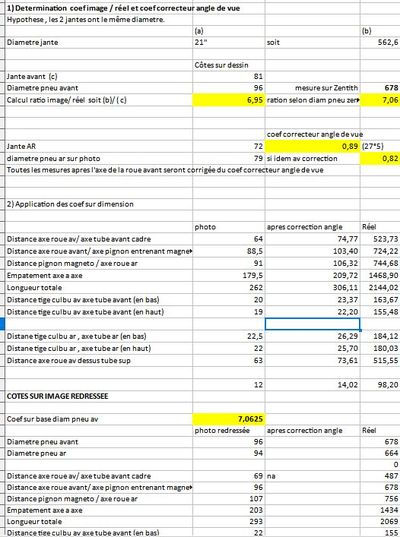This screenshot has height=537, width=400.
Task: Select the 'photo redressée' header cell
Action: 229,430
